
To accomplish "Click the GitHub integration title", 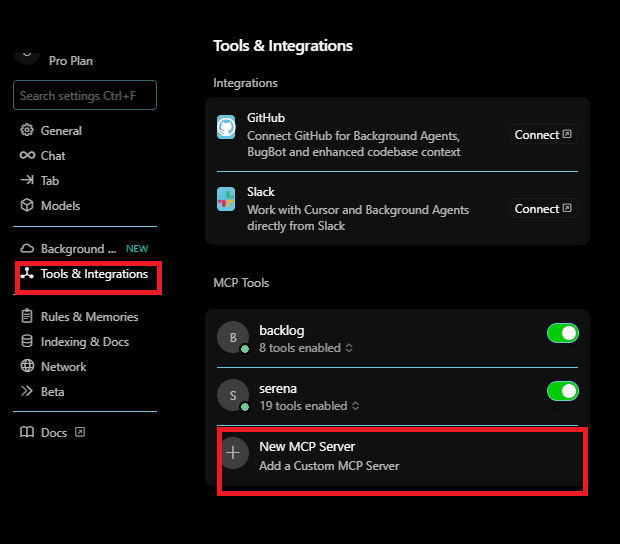I will click(266, 118).
